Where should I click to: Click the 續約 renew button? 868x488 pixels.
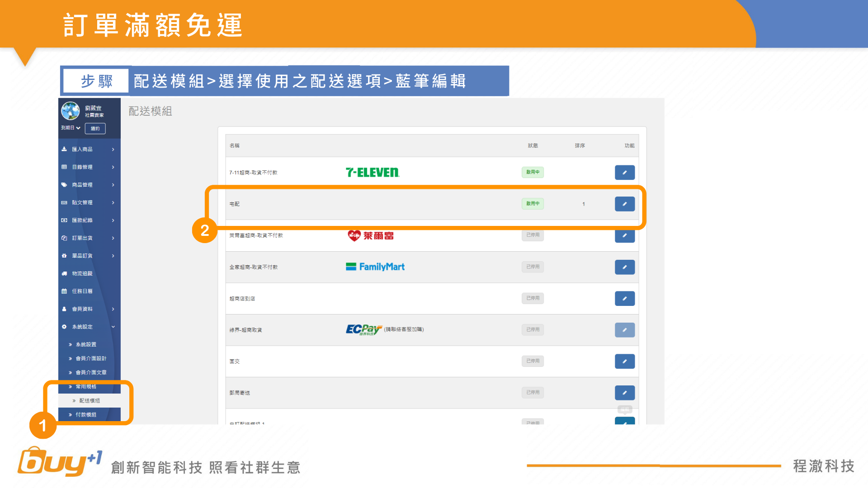[x=95, y=128]
